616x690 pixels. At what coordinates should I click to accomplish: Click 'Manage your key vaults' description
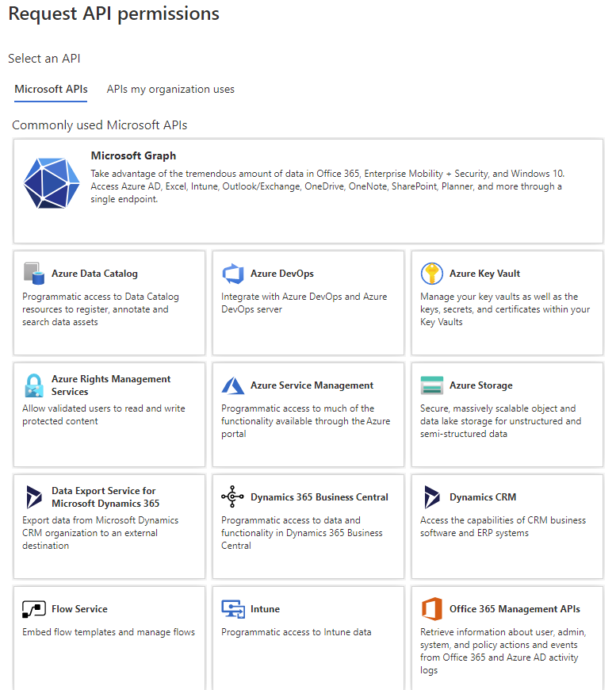(505, 309)
